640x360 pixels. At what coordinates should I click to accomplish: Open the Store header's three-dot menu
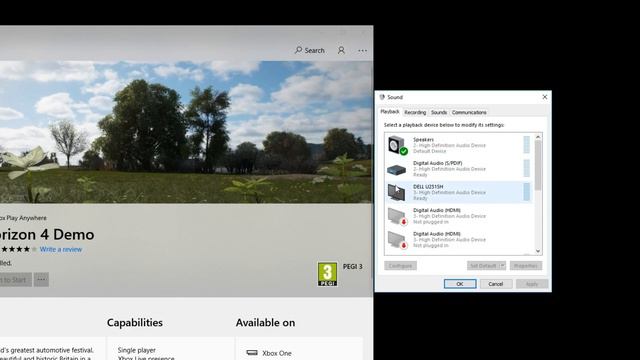click(x=362, y=51)
